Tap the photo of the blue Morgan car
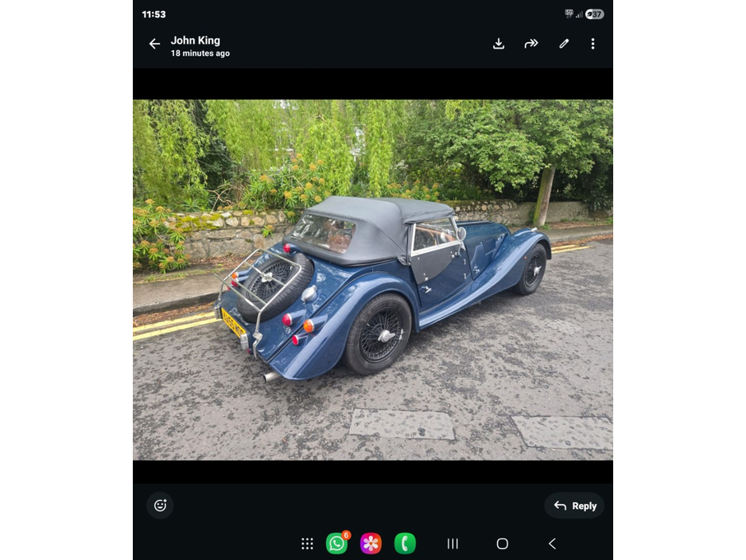The height and width of the screenshot is (560, 746). (372, 278)
